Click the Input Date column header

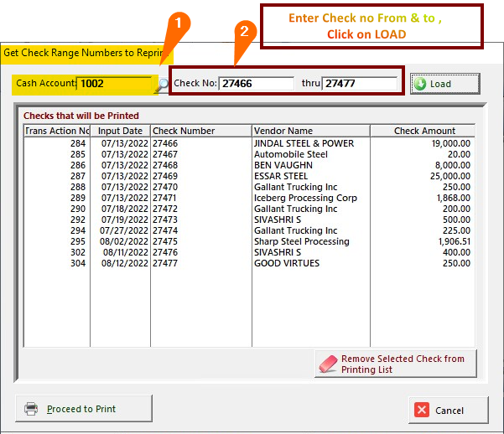(x=120, y=131)
